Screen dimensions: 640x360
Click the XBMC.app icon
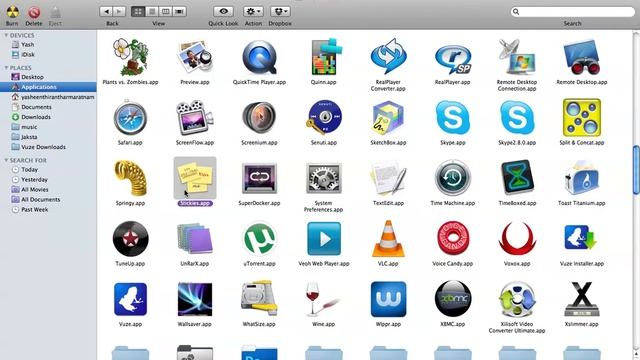[x=453, y=299]
